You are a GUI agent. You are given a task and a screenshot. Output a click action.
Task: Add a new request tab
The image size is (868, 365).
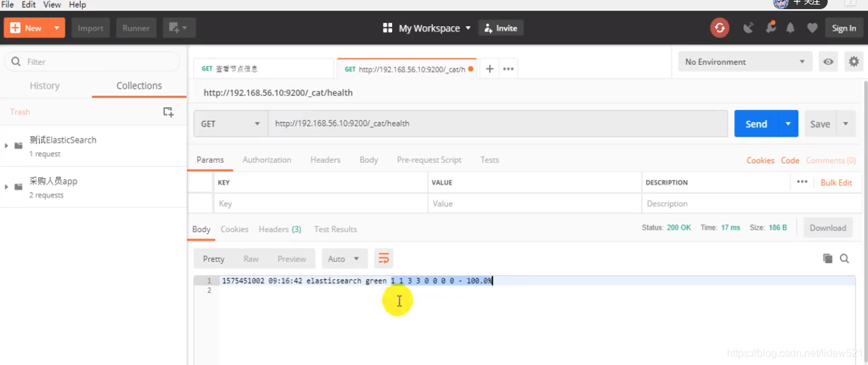(490, 68)
